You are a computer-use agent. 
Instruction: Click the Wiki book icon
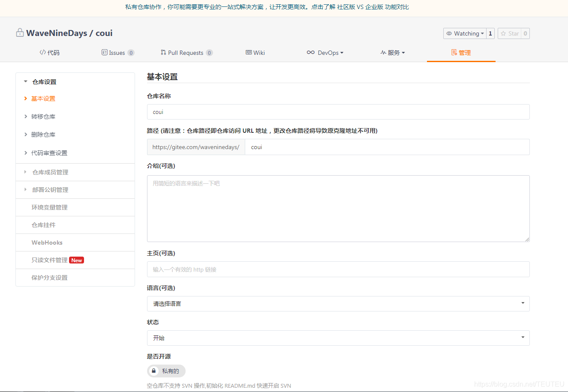click(x=249, y=52)
